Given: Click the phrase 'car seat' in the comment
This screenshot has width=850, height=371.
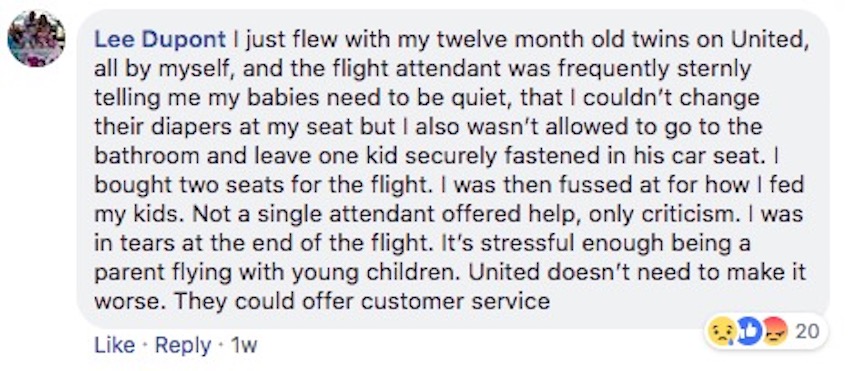Looking at the screenshot, I should 709,157.
